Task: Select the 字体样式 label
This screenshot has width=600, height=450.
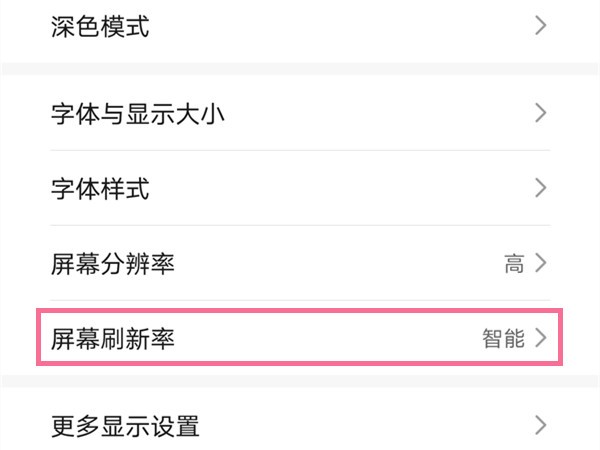Action: coord(100,189)
